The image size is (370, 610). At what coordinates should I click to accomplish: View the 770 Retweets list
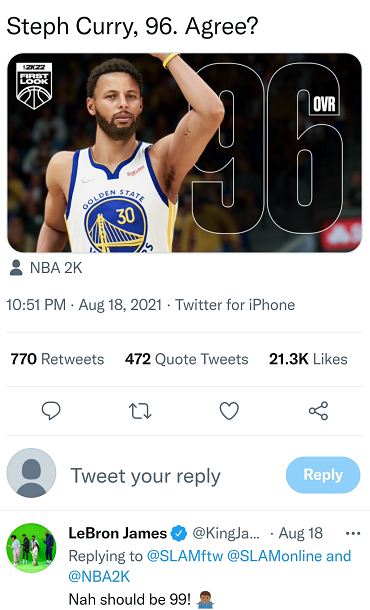(57, 359)
